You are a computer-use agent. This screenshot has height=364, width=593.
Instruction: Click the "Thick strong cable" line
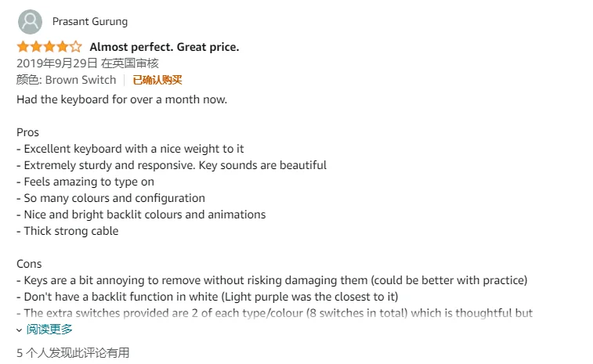pyautogui.click(x=67, y=231)
